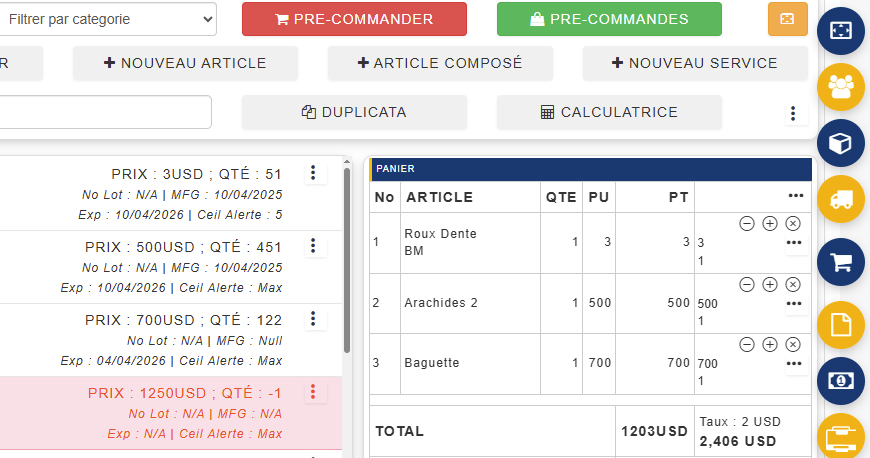Open the Filtrer par categorie dropdown
870x458 pixels.
(108, 18)
